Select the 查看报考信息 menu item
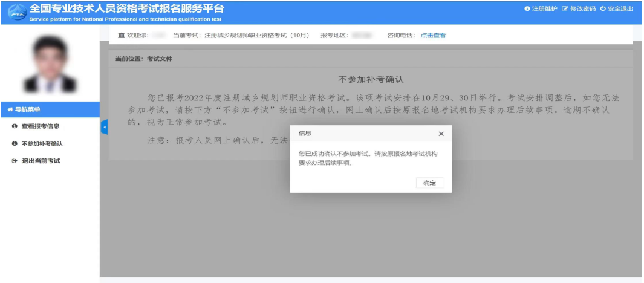Screen dimensions: 644x283 coord(41,126)
